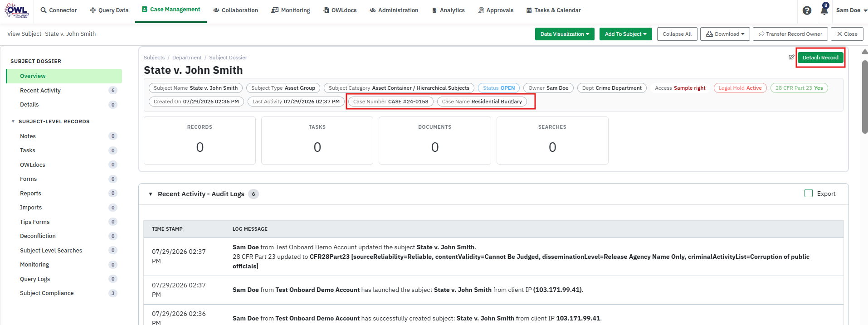Click the Tasks count card
This screenshot has width=868, height=325.
click(317, 141)
